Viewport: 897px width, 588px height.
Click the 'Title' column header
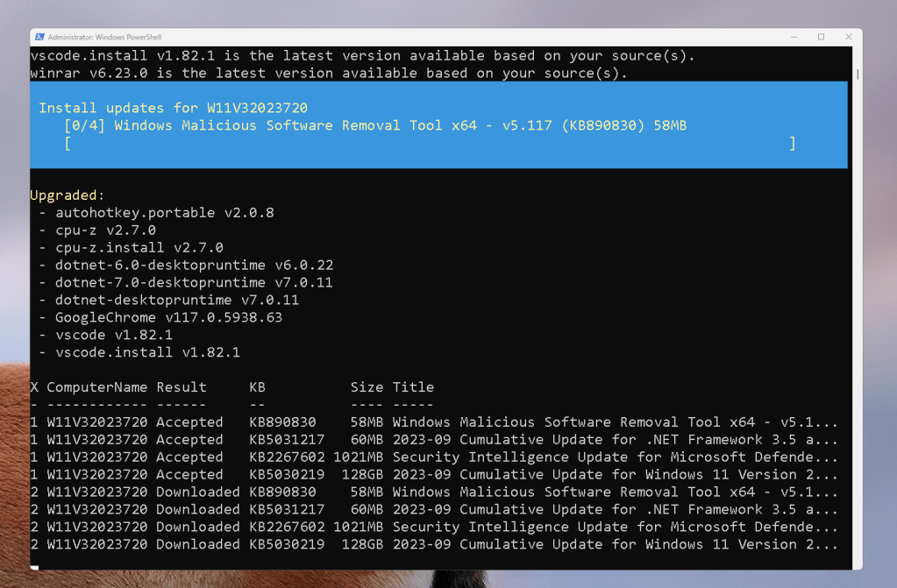tap(413, 387)
